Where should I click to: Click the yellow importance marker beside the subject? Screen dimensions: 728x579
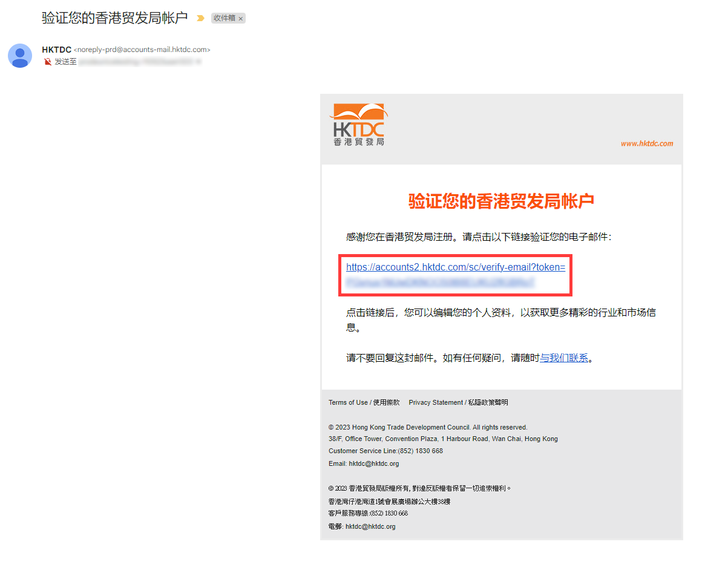(x=200, y=18)
